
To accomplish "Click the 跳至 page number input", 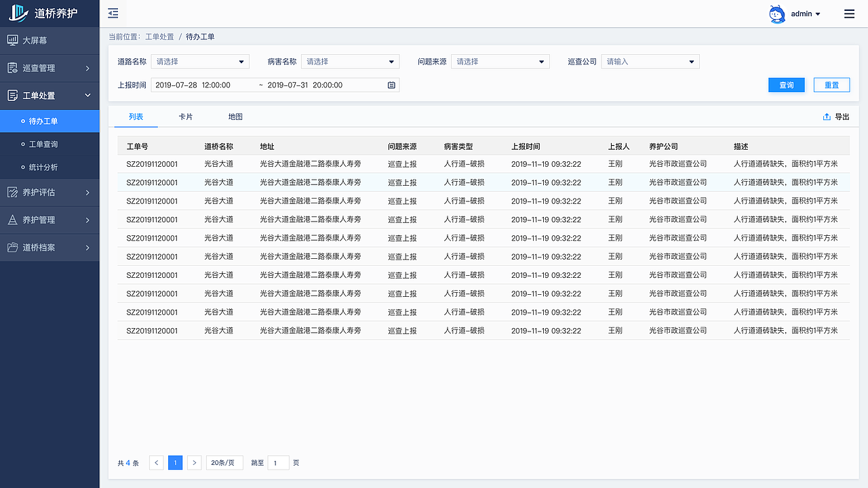I will click(x=278, y=463).
